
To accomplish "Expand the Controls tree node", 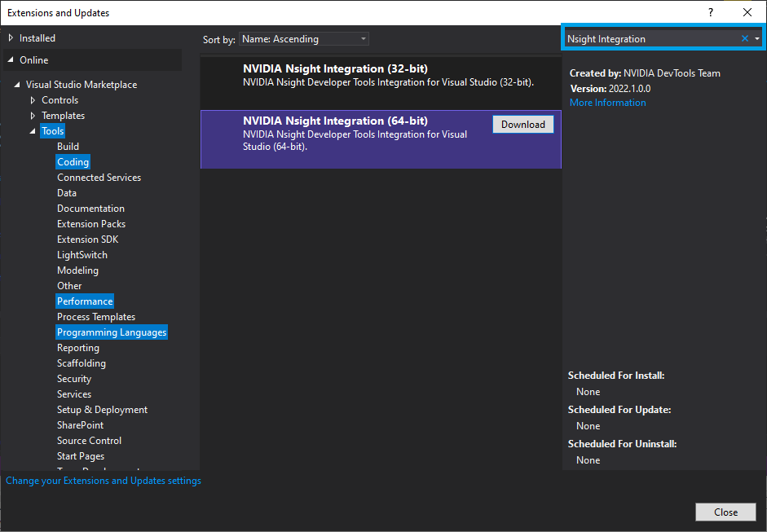I will pyautogui.click(x=33, y=100).
